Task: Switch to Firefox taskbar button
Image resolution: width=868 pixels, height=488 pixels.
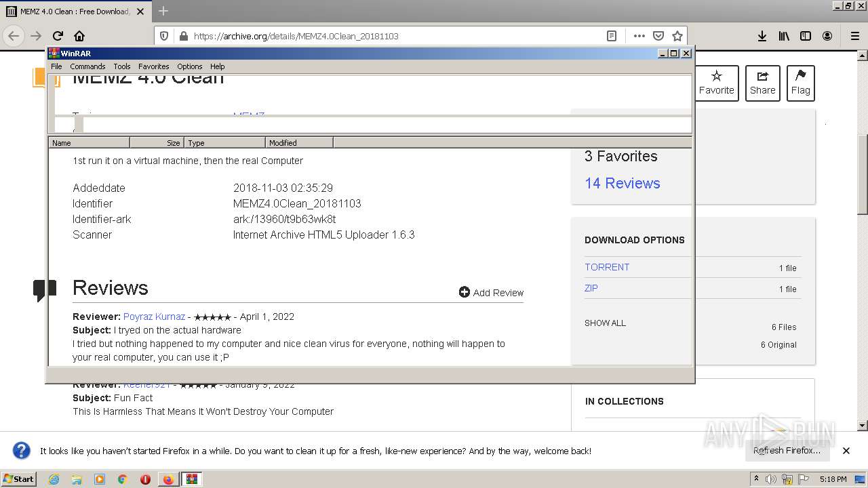Action: pos(168,479)
